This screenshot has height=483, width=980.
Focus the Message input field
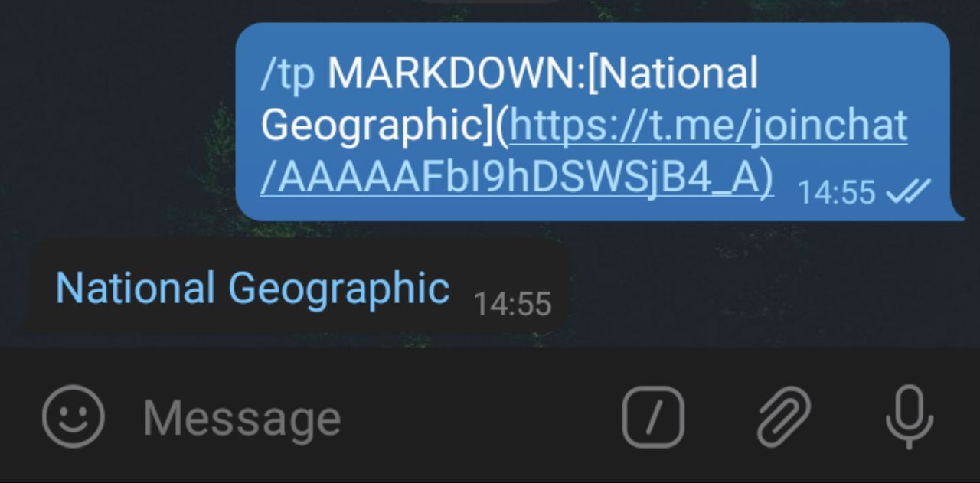point(367,418)
